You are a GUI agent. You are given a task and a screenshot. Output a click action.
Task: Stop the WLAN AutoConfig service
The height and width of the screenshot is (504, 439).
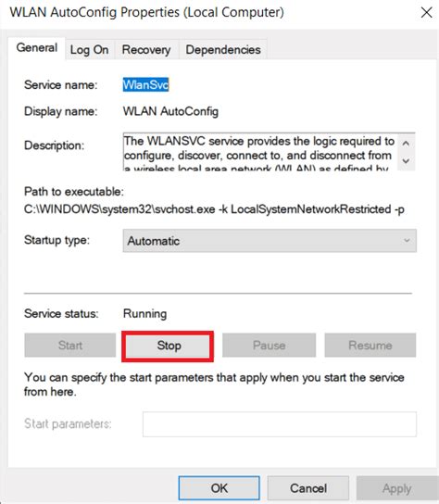coord(168,346)
